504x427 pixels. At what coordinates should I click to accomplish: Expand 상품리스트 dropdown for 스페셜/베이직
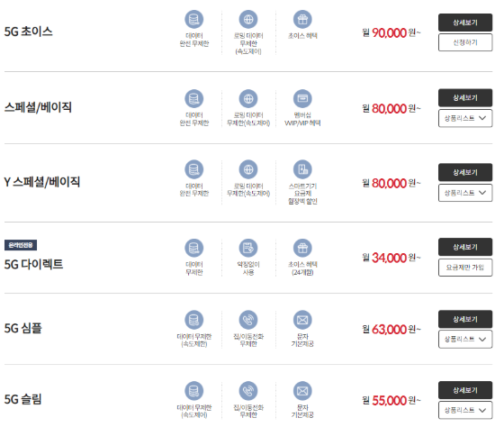tap(465, 118)
